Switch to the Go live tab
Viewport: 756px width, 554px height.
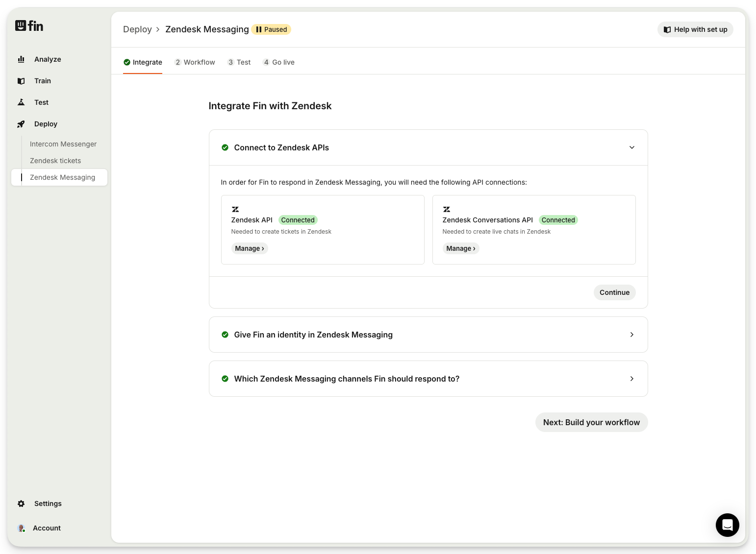tap(279, 62)
